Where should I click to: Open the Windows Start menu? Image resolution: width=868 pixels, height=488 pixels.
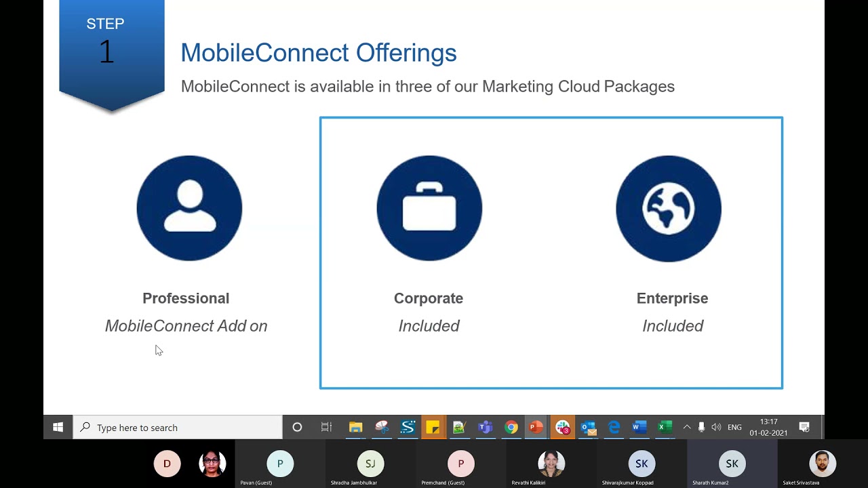pyautogui.click(x=58, y=427)
